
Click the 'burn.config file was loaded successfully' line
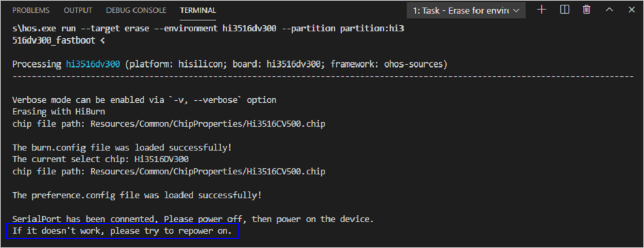click(x=122, y=148)
